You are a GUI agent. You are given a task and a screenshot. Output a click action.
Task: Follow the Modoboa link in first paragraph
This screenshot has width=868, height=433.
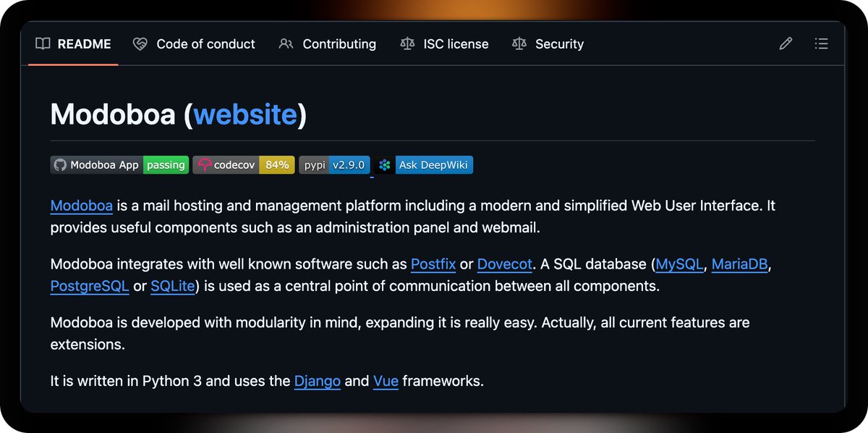(x=82, y=206)
